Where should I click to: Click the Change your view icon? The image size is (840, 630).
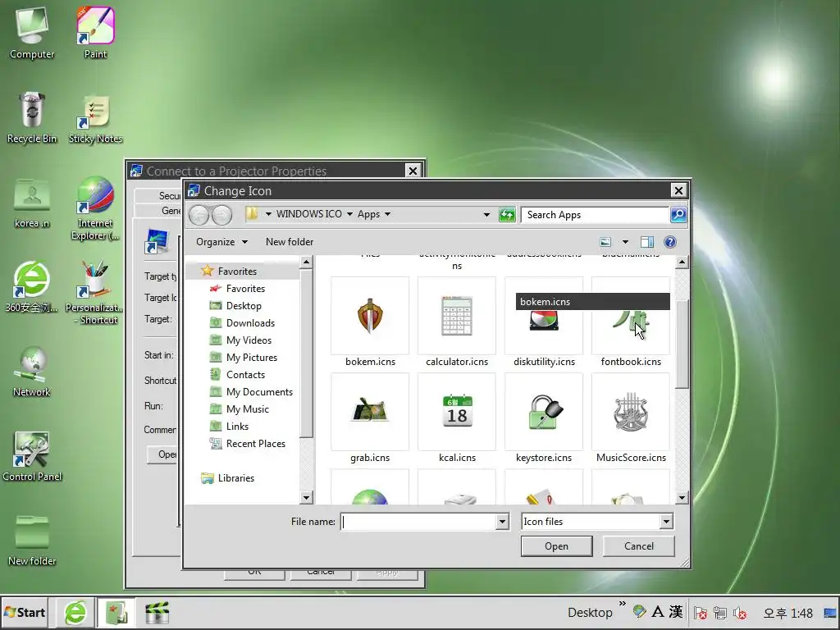605,242
